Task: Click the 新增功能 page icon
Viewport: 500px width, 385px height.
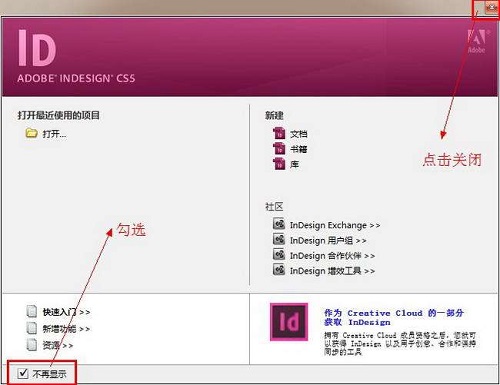Action: point(32,328)
